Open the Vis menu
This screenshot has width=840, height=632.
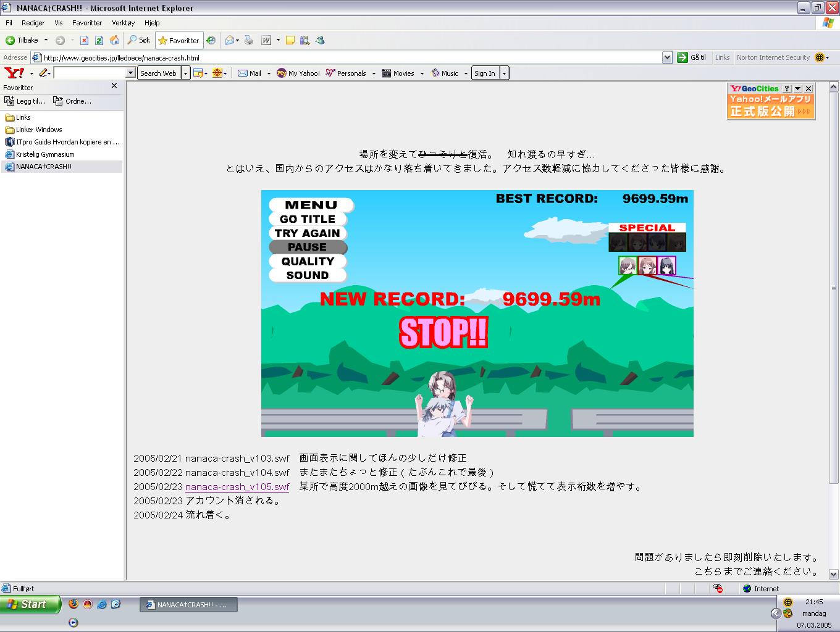point(59,23)
